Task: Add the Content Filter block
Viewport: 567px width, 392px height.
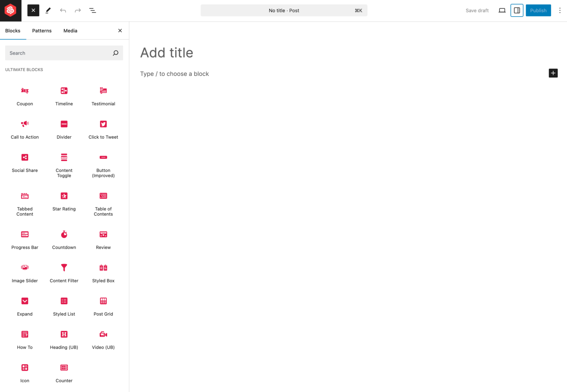Action: [x=64, y=273]
